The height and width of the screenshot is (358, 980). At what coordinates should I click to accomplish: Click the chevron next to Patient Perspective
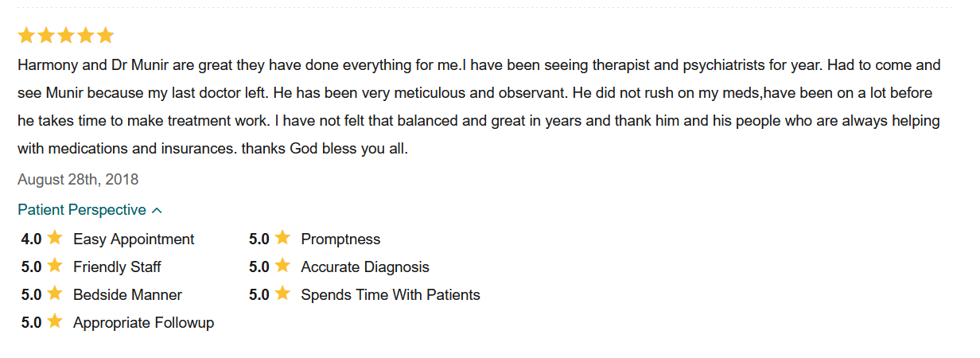(157, 211)
